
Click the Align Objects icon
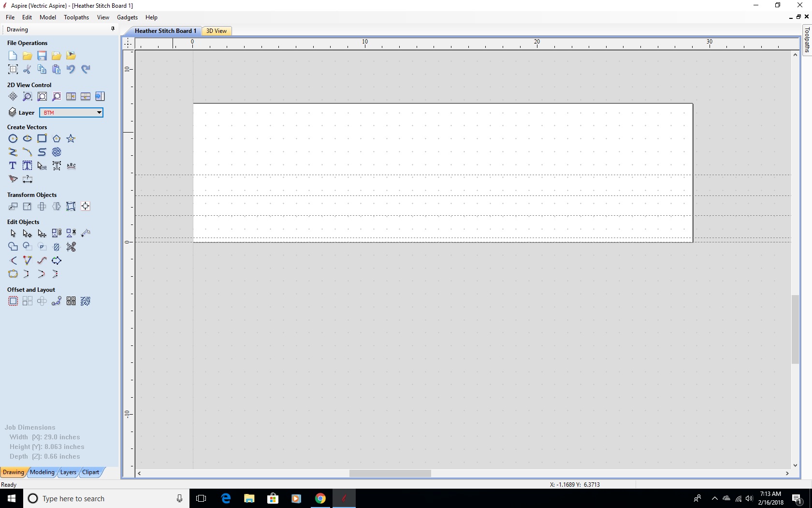coord(86,207)
